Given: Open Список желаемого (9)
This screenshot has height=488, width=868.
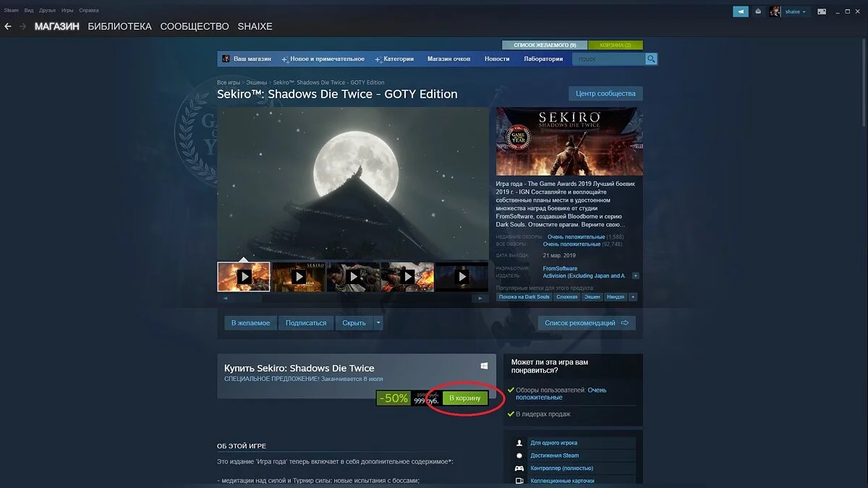Looking at the screenshot, I should pyautogui.click(x=545, y=45).
